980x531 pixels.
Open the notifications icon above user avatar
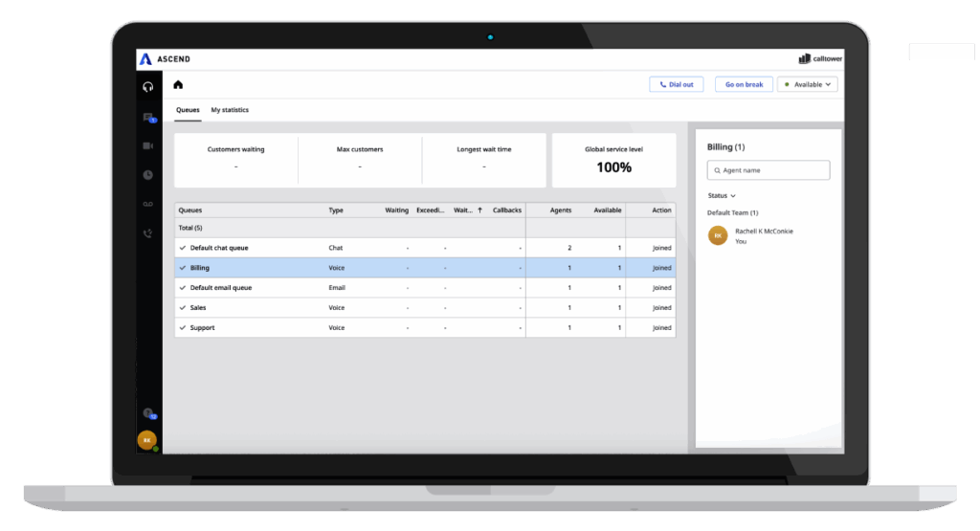(x=147, y=412)
